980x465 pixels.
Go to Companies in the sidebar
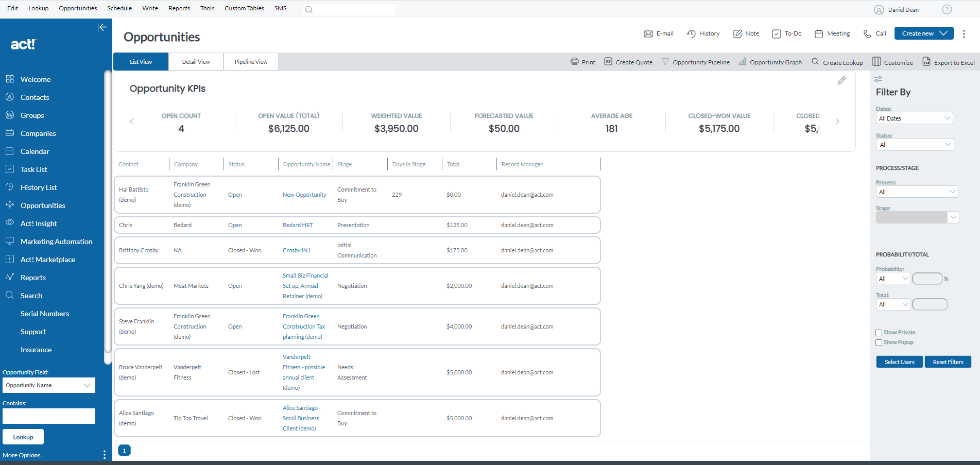38,133
